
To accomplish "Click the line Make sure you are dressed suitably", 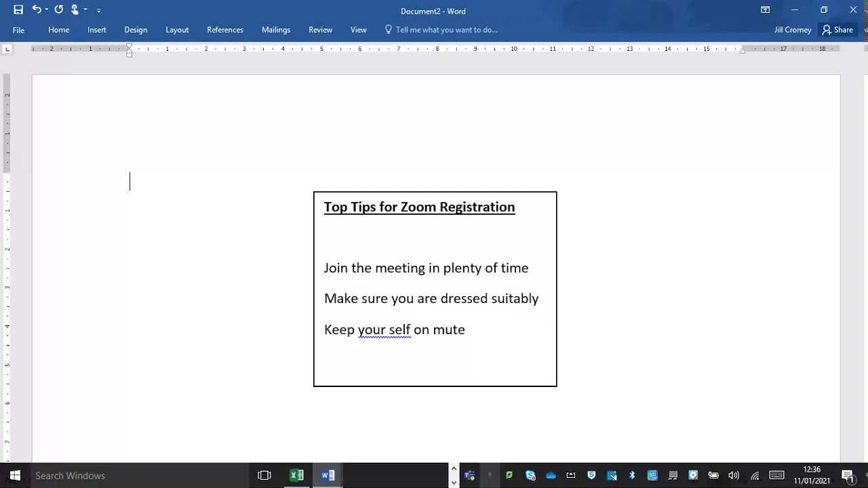I will 431,299.
